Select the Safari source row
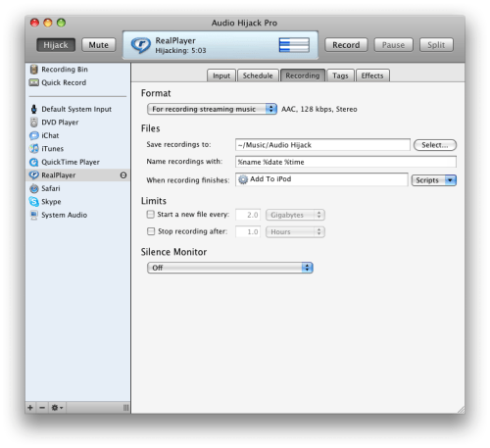 click(x=77, y=188)
